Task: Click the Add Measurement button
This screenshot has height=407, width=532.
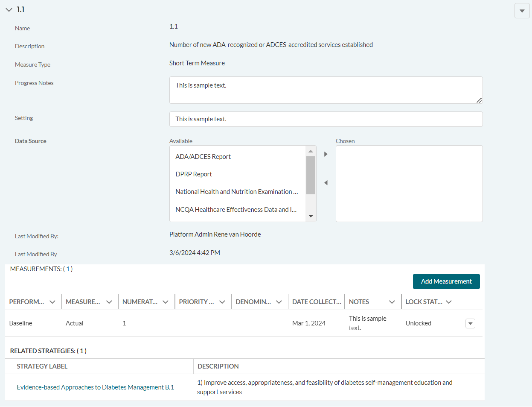Action: click(446, 281)
